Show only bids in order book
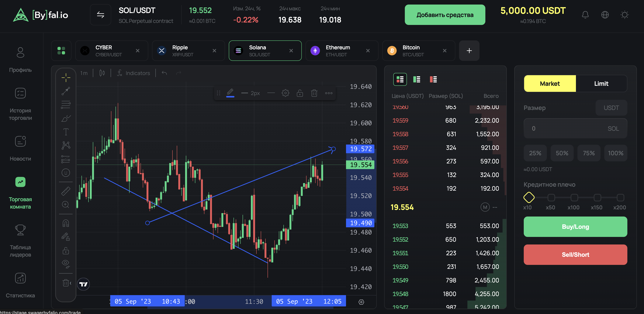 click(417, 79)
